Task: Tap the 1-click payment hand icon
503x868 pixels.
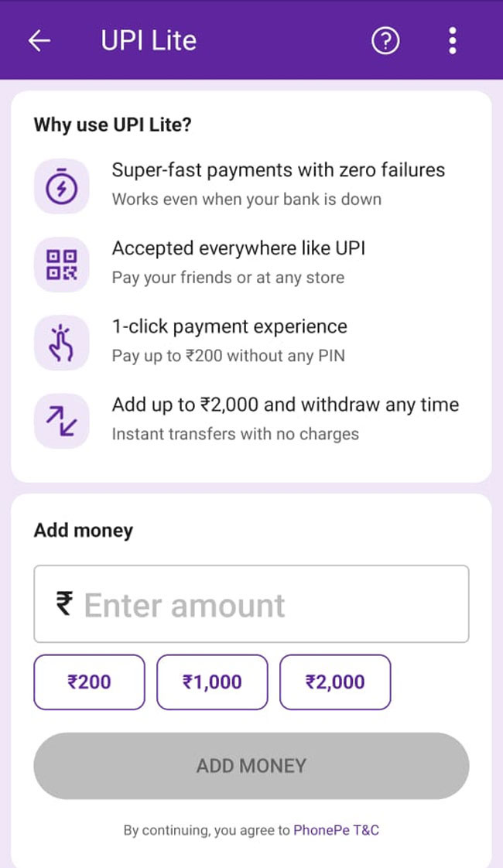Action: point(61,343)
